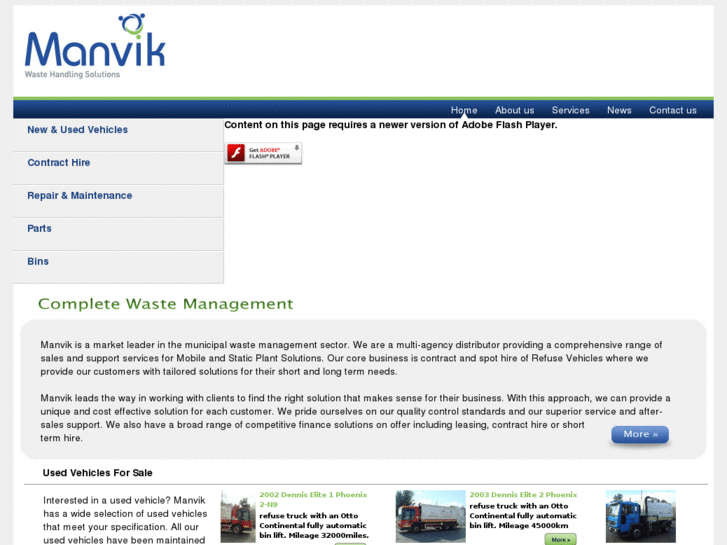727x545 pixels.
Task: Select New & Used Vehicles in sidebar
Action: pyautogui.click(x=77, y=130)
